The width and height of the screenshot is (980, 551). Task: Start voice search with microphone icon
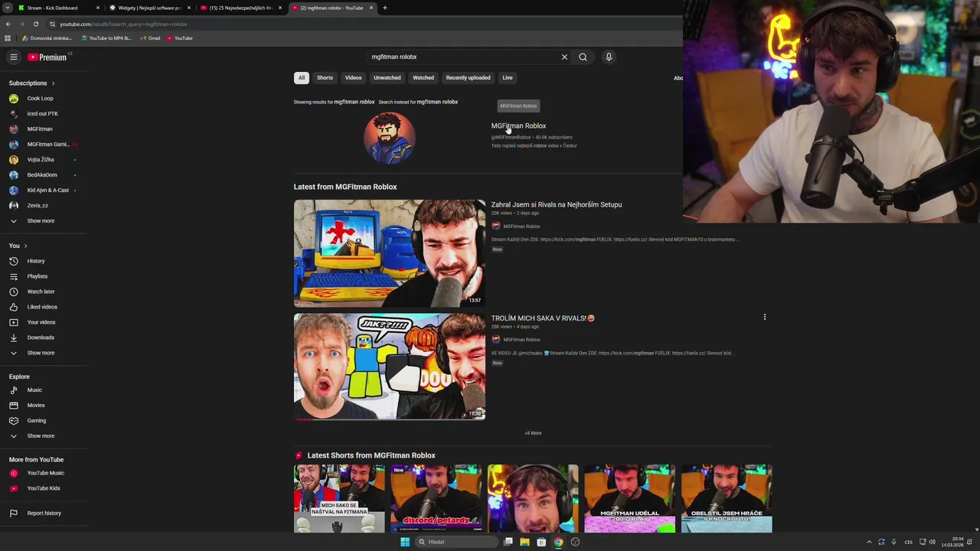[x=609, y=57]
